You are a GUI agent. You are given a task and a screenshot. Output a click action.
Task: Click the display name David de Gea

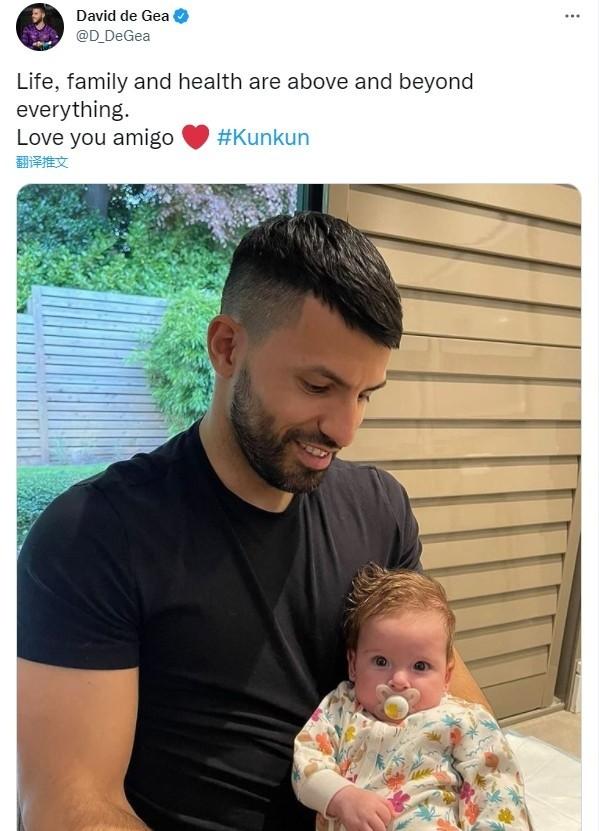[x=122, y=16]
